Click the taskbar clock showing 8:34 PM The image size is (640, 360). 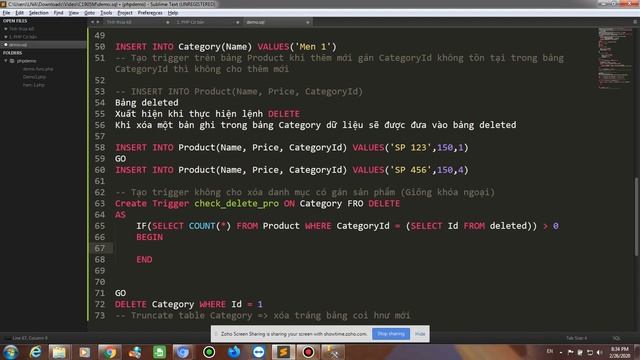tap(620, 352)
